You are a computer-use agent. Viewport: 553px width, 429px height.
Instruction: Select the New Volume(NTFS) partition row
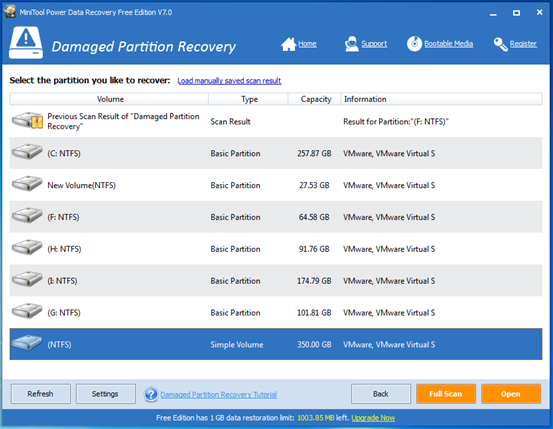coord(276,185)
